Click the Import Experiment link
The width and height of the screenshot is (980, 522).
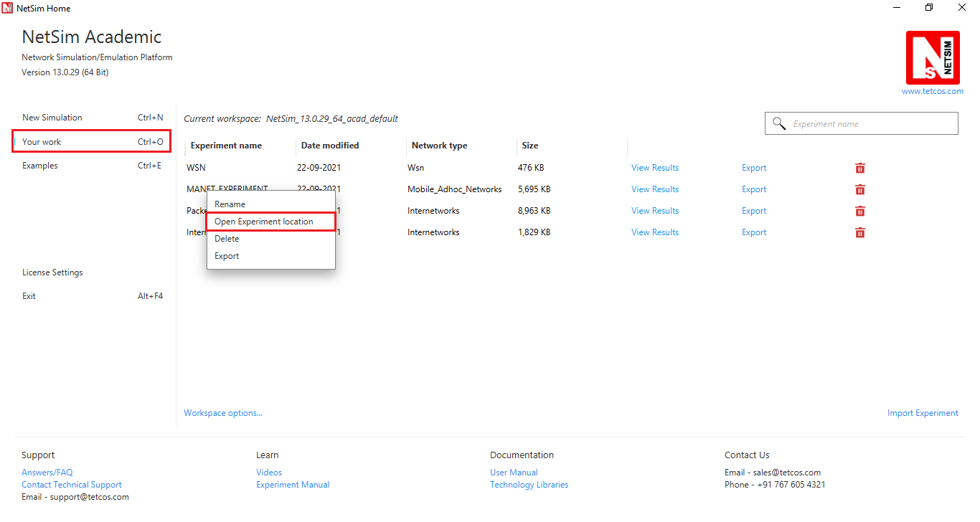pos(923,413)
